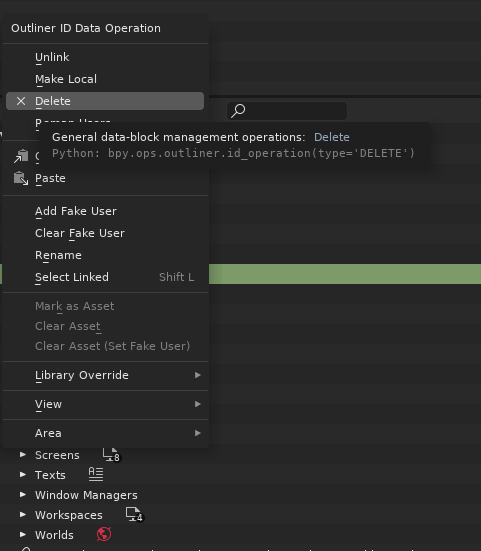Click the Texts document icon

(96, 475)
